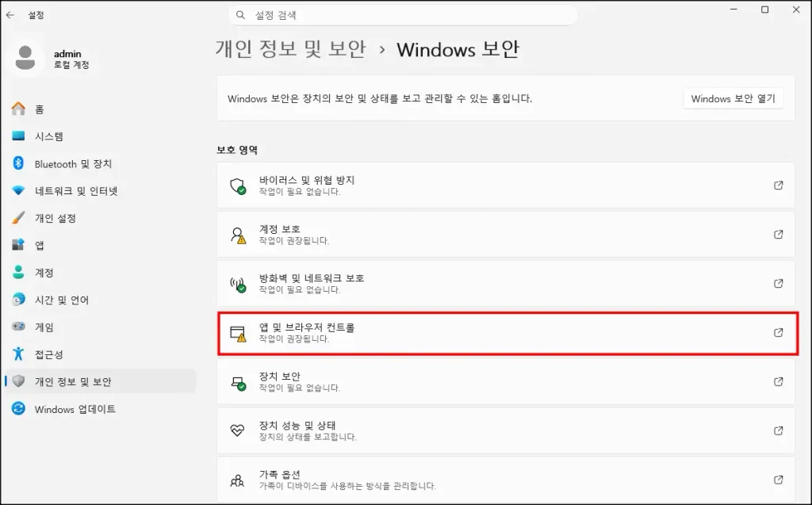The height and width of the screenshot is (505, 812).
Task: Click 로컬 계정 text under admin
Action: pos(71,65)
